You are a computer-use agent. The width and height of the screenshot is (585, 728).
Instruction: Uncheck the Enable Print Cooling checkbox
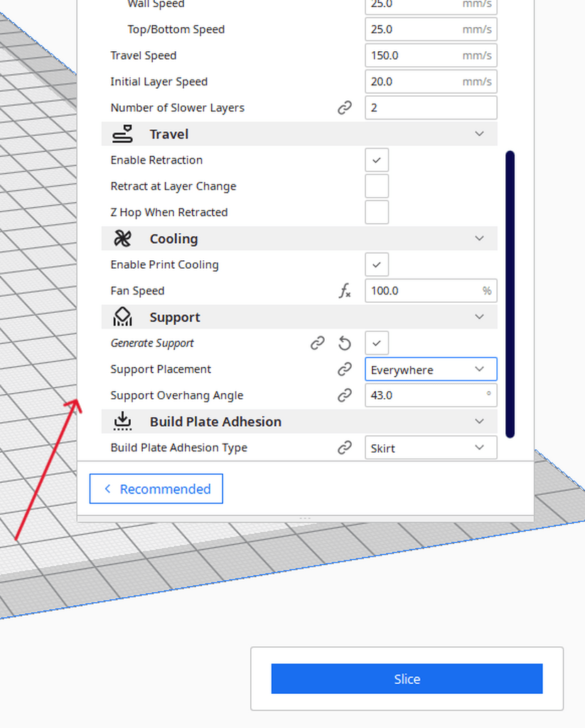[377, 264]
